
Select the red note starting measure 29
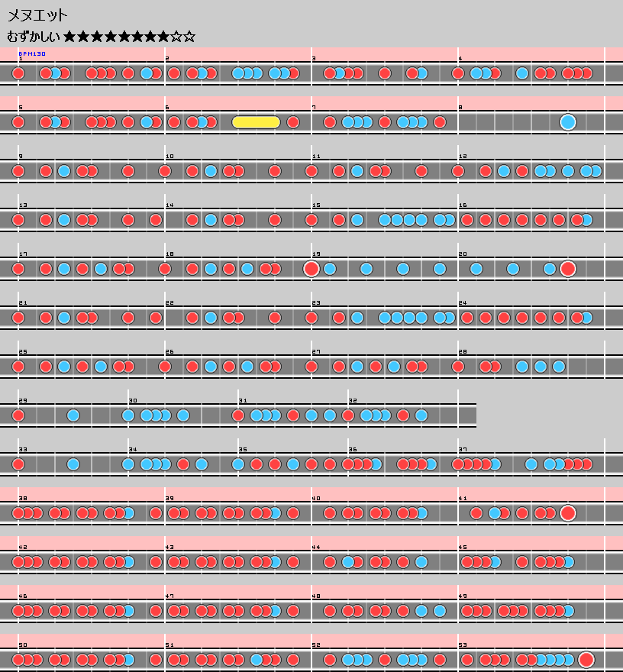click(18, 415)
